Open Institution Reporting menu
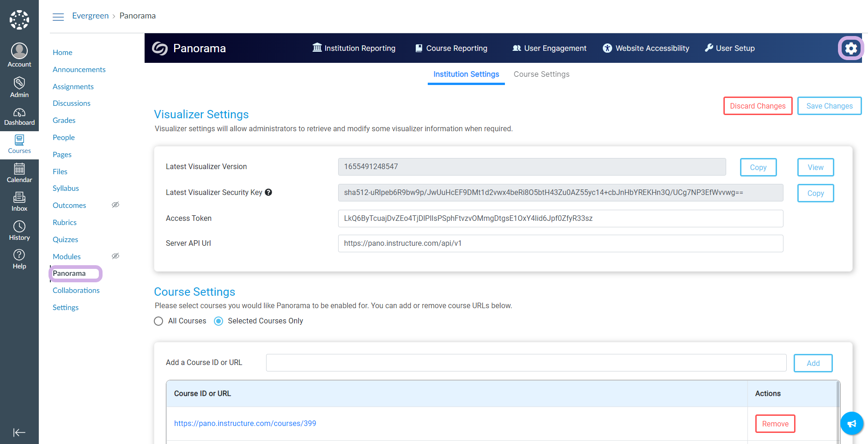868x444 pixels. coord(354,48)
